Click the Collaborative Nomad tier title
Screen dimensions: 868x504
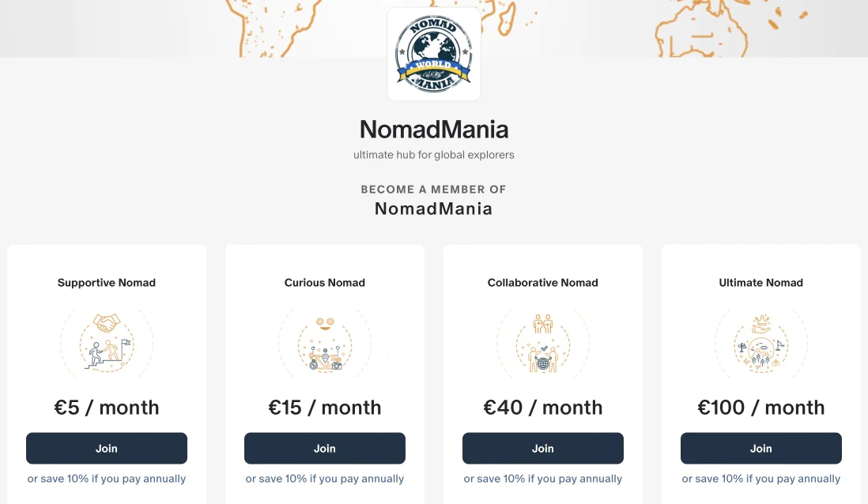543,283
